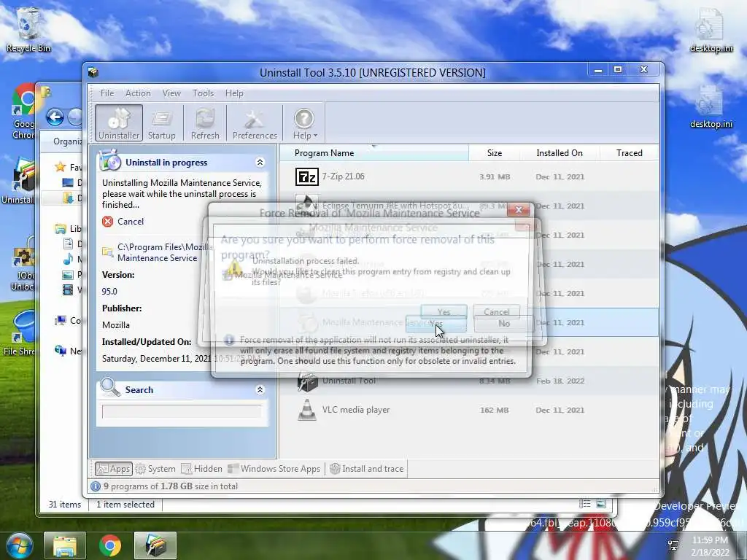
Task: Open Preferences from the toolbar
Action: pyautogui.click(x=255, y=122)
